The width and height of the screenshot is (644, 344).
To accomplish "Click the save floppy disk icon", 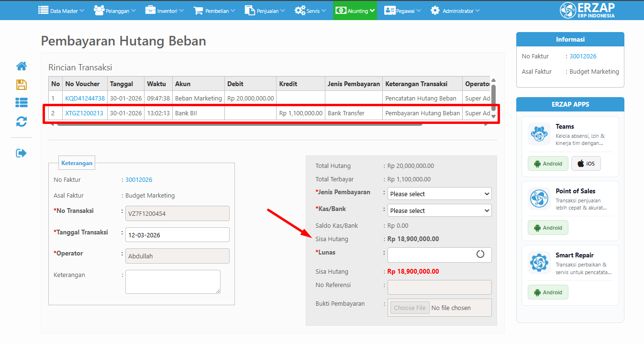I will tap(22, 85).
